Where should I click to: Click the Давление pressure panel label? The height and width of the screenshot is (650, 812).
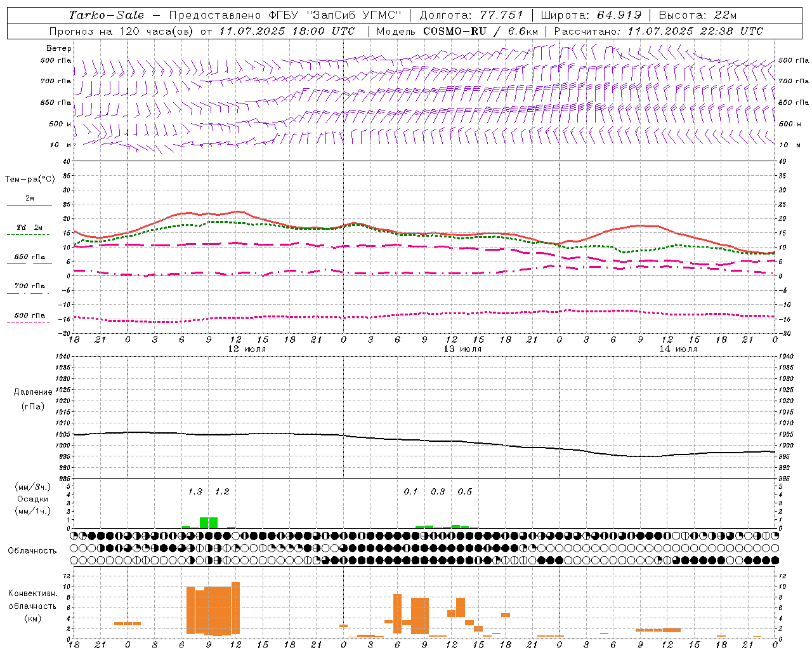click(33, 392)
